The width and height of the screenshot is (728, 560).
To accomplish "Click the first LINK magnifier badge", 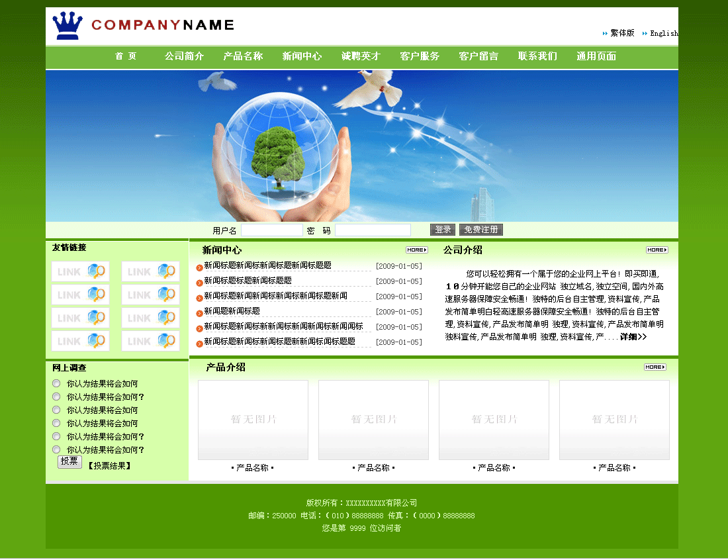I will 80,271.
